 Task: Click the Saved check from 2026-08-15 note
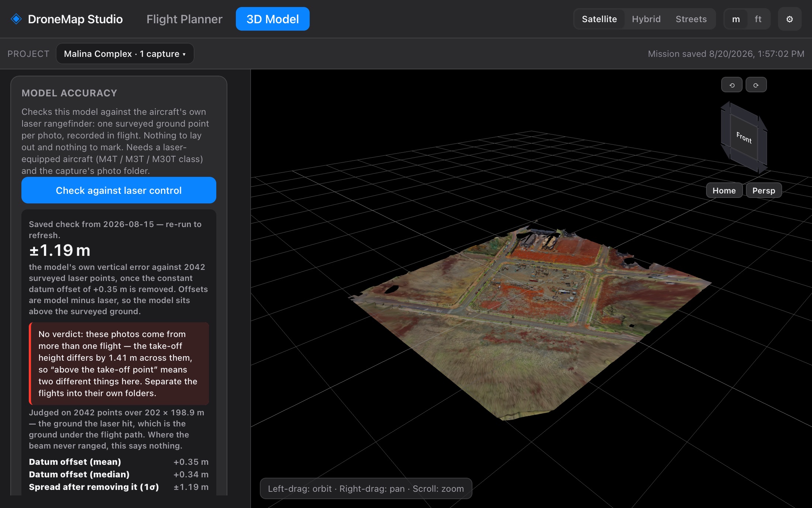pos(115,230)
